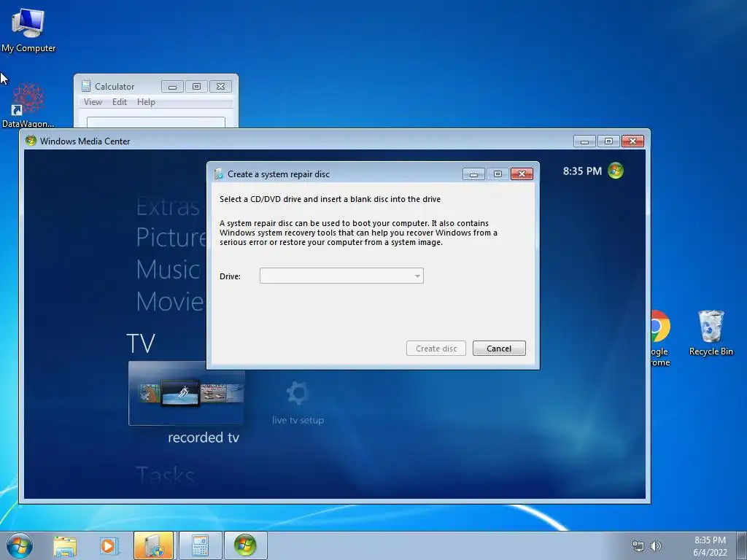The image size is (747, 560).
Task: Select the Tasks category in Media Center
Action: 166,475
